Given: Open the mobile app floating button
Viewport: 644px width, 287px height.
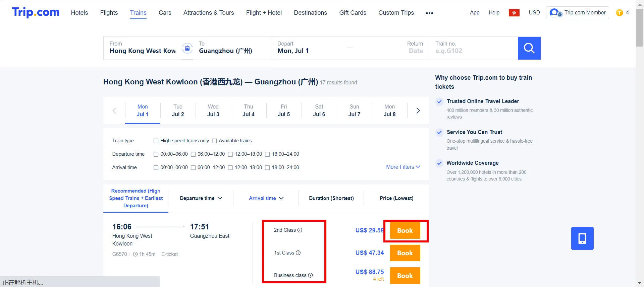Looking at the screenshot, I should click(x=582, y=238).
